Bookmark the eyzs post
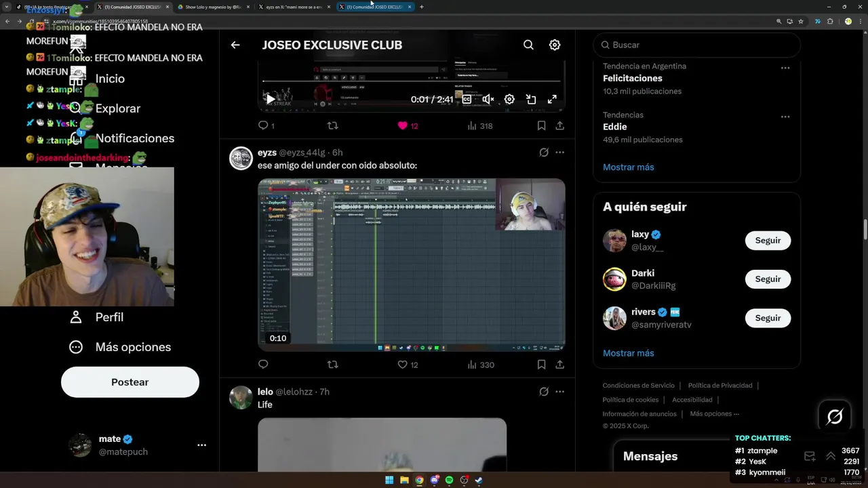 541,365
